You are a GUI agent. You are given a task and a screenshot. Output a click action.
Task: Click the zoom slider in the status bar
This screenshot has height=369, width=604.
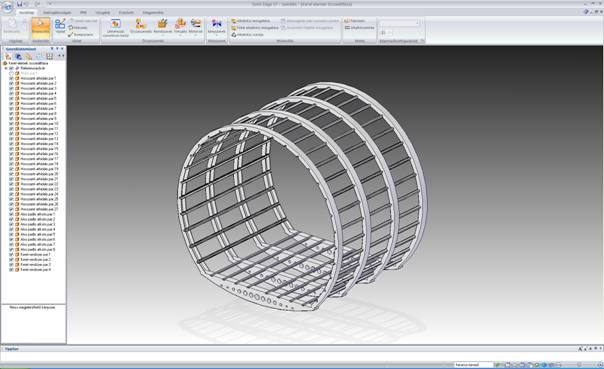pos(578,364)
